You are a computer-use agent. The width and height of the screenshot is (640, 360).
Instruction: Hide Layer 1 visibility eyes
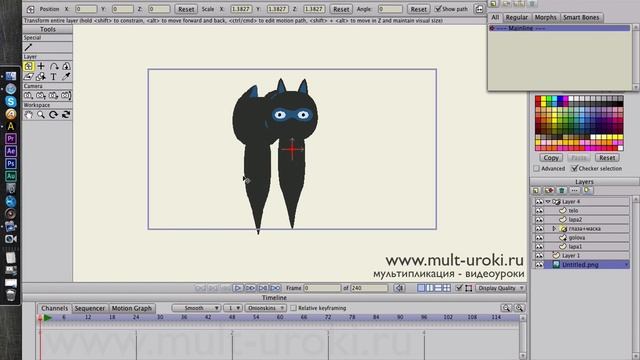click(539, 256)
